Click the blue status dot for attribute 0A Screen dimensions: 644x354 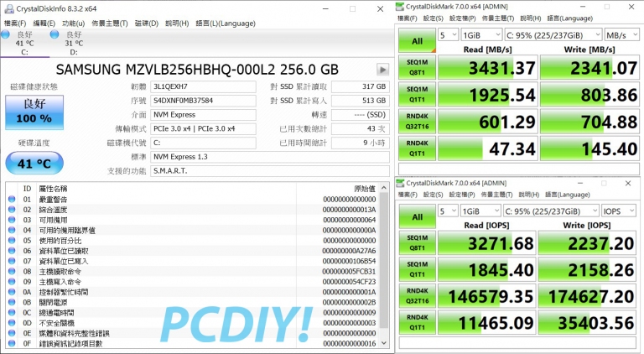pos(12,292)
